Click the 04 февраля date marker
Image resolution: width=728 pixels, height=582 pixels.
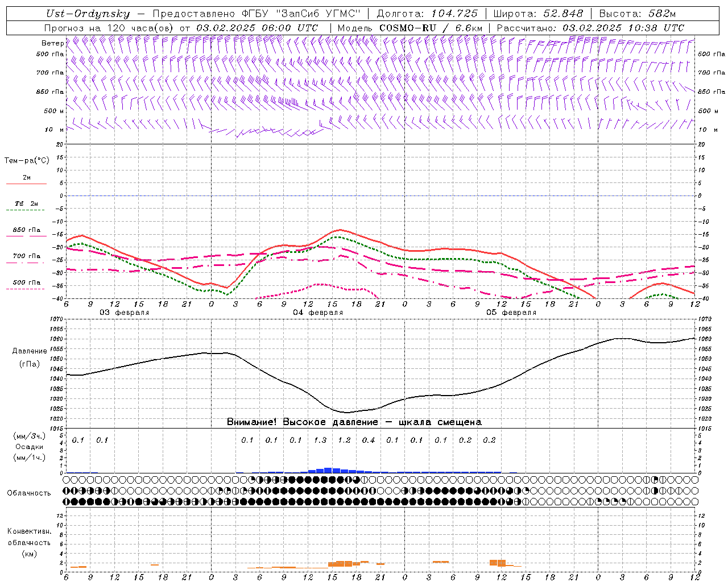tap(318, 313)
